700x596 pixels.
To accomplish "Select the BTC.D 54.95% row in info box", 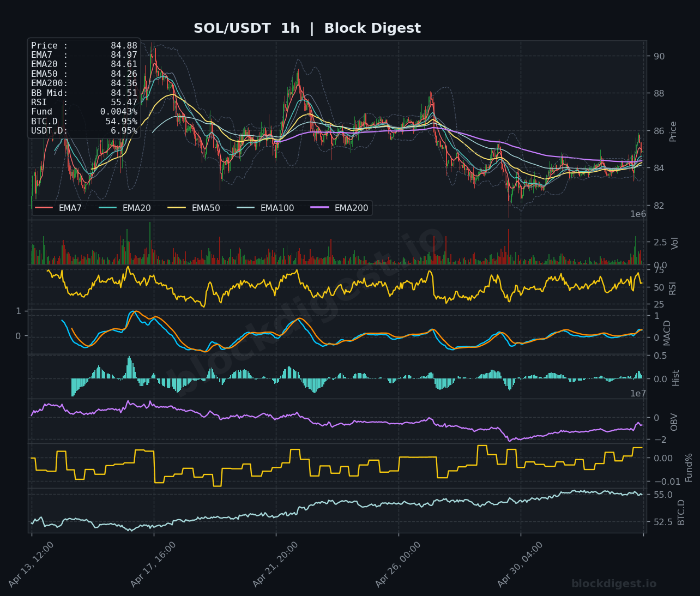I will (x=84, y=121).
